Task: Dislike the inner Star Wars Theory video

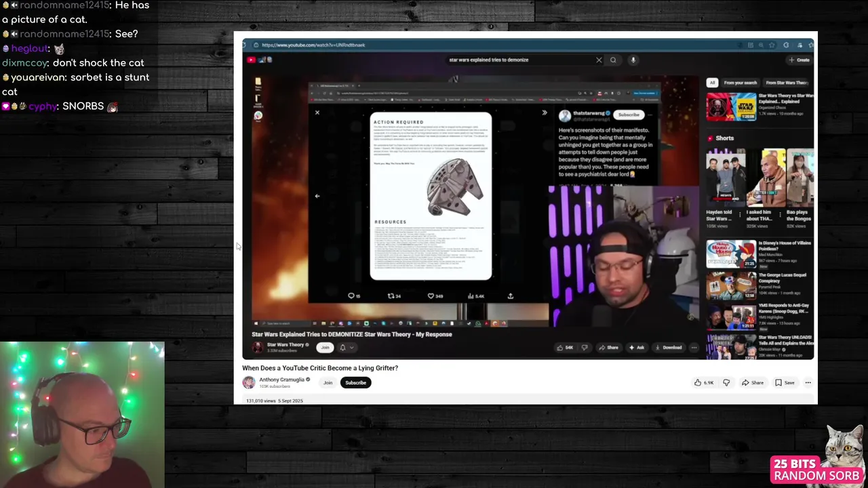Action: point(585,348)
